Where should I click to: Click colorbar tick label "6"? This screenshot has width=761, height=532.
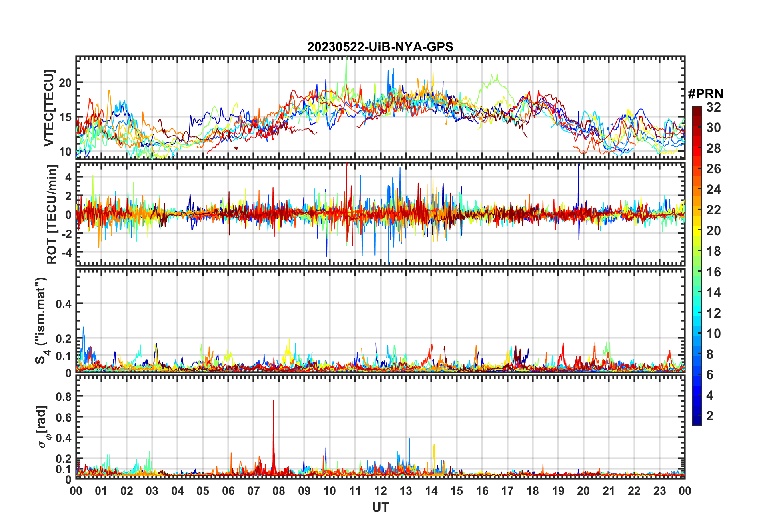710,375
